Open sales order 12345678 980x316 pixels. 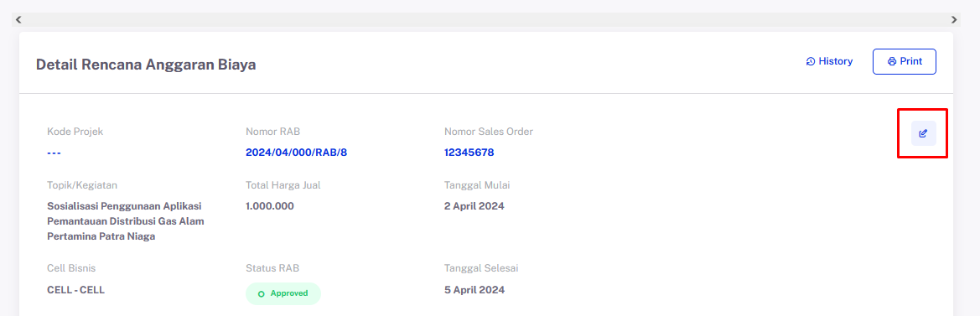click(469, 153)
